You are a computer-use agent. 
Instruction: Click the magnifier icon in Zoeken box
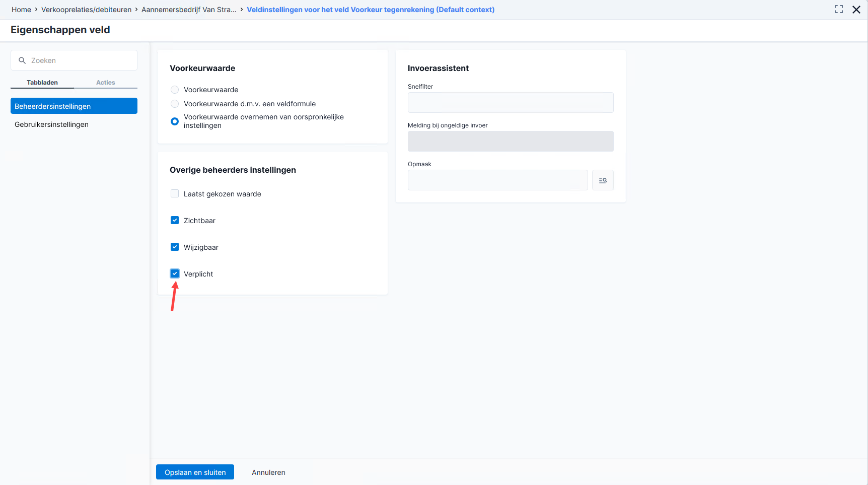[x=22, y=60]
